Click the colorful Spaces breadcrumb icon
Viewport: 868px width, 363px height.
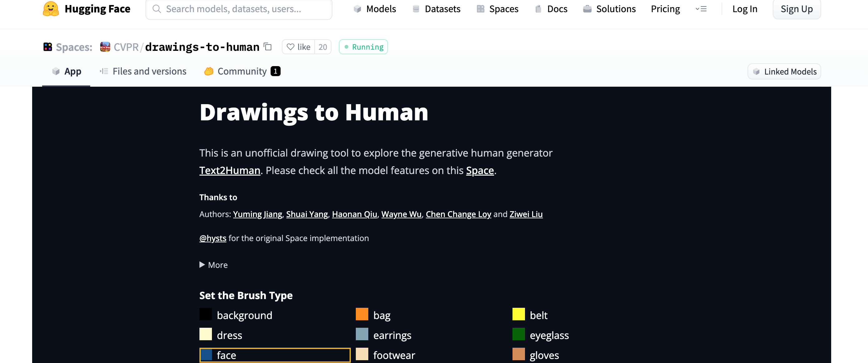pos(47,47)
